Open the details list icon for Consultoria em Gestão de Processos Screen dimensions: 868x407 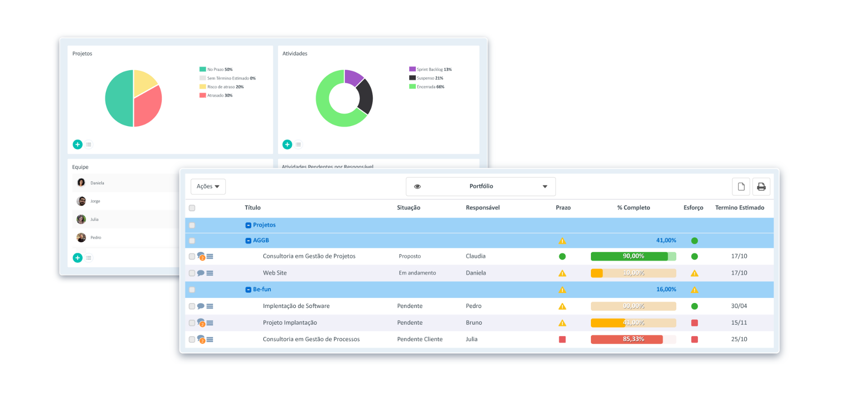pos(210,340)
